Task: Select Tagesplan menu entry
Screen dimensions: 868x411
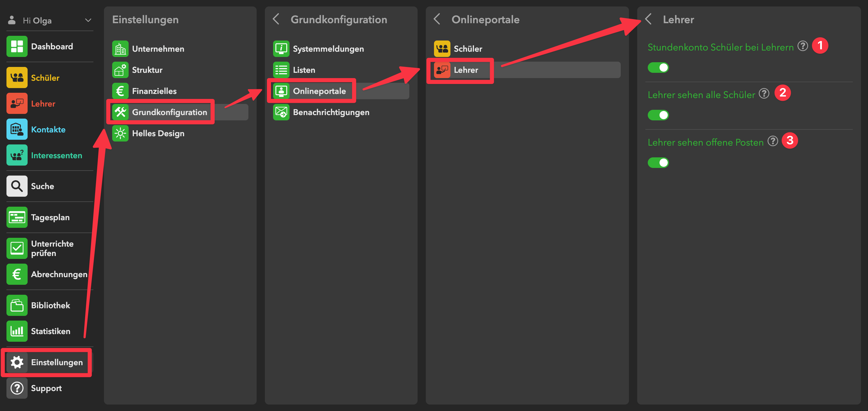Action: (x=50, y=217)
